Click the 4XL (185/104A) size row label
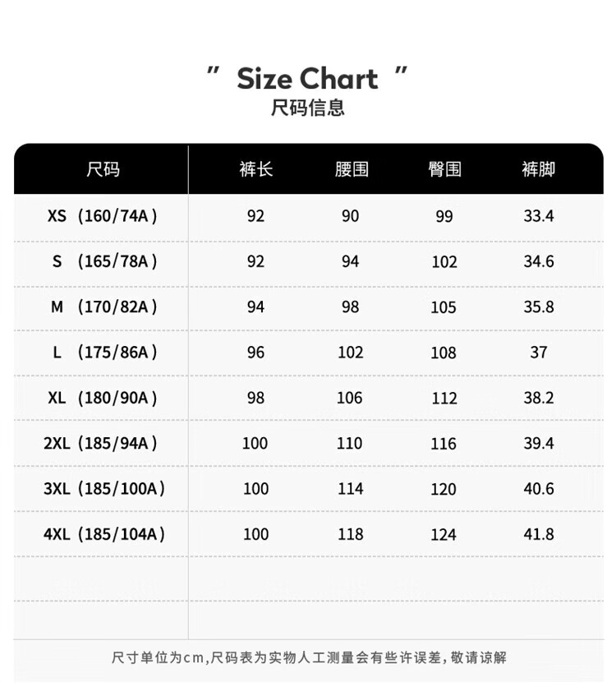 tap(104, 534)
